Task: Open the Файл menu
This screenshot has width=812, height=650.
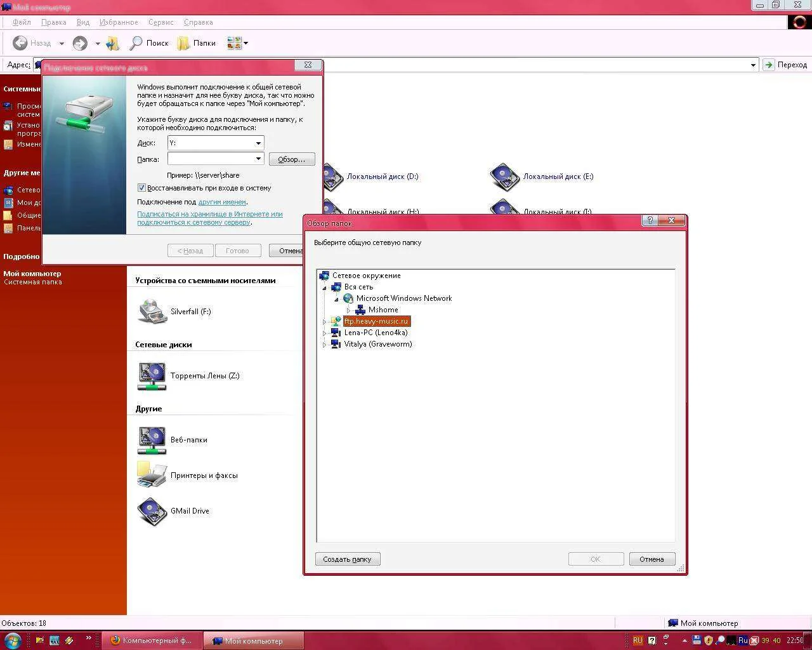Action: pos(22,22)
